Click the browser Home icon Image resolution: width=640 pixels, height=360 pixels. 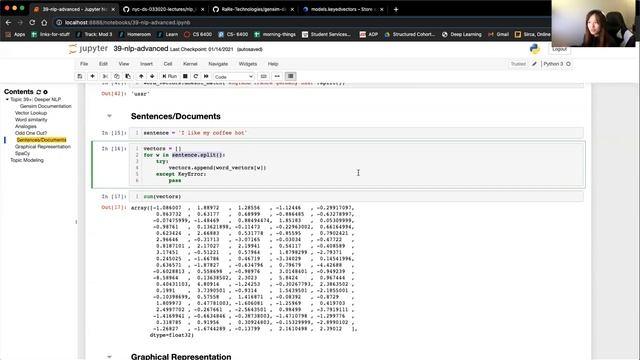pyautogui.click(x=44, y=22)
